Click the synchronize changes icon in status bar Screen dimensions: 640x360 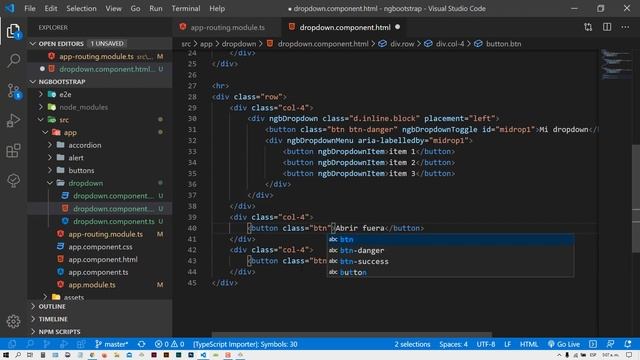point(141,344)
